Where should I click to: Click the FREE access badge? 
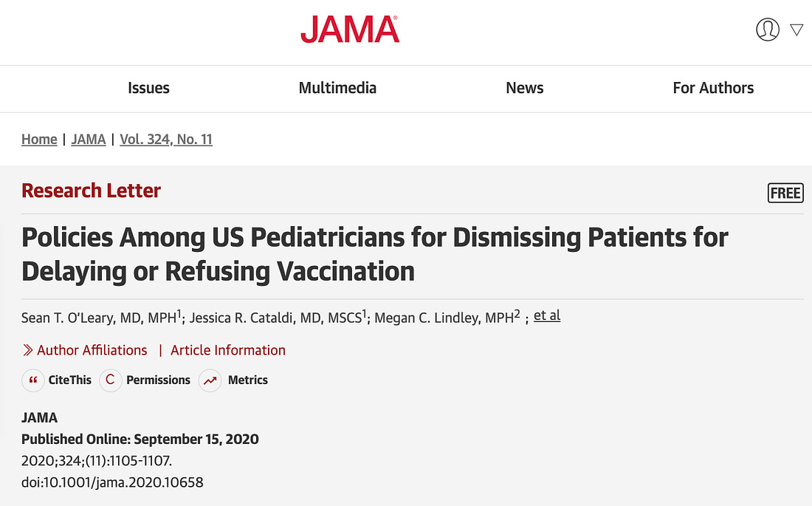[x=785, y=193]
